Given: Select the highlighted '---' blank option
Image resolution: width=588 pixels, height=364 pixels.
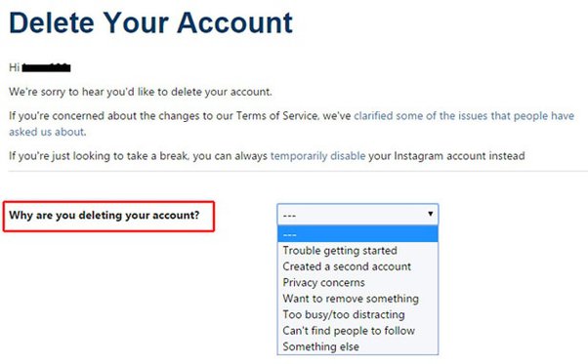Looking at the screenshot, I should tap(357, 234).
